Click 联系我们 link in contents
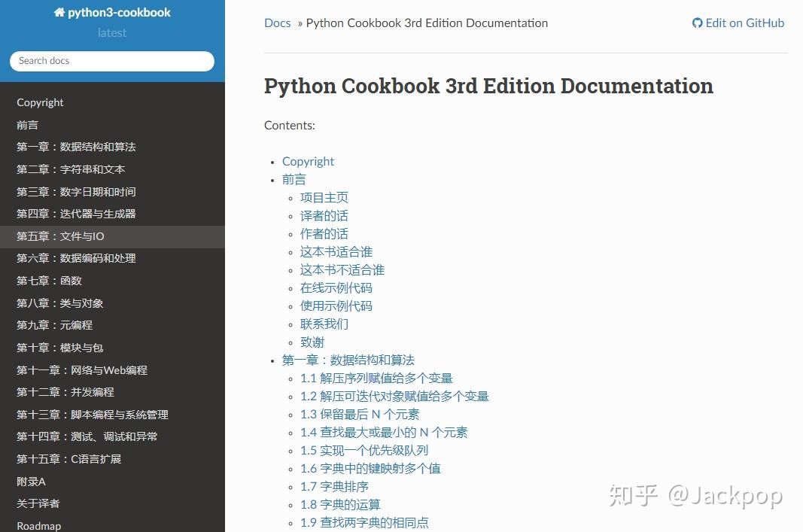Screen dimensions: 803x532 [324, 324]
